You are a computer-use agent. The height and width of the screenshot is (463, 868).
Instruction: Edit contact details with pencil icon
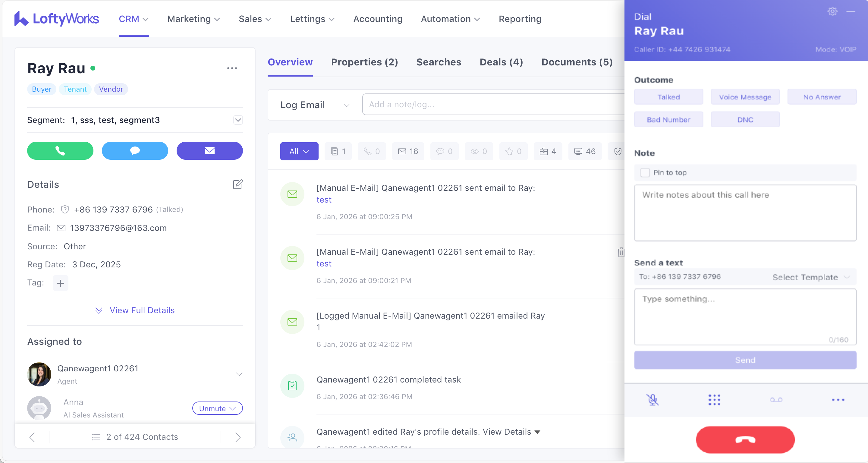[237, 184]
